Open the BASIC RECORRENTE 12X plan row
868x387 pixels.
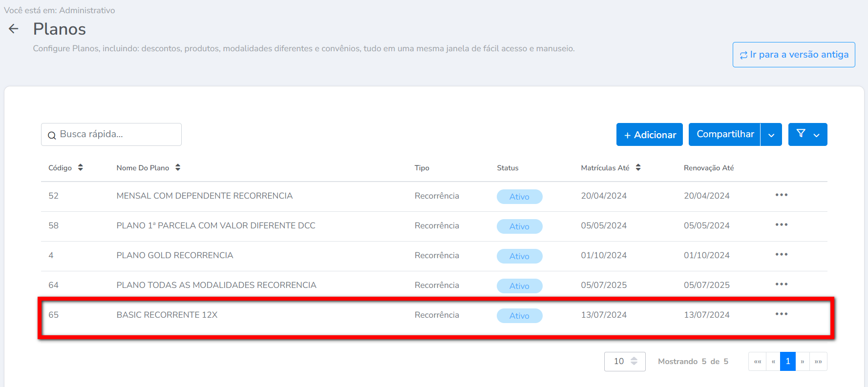click(167, 315)
